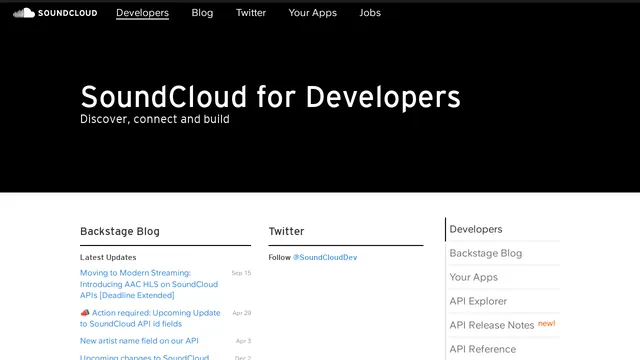The height and width of the screenshot is (360, 640).
Task: Open API Release Notes in the sidebar
Action: [492, 325]
